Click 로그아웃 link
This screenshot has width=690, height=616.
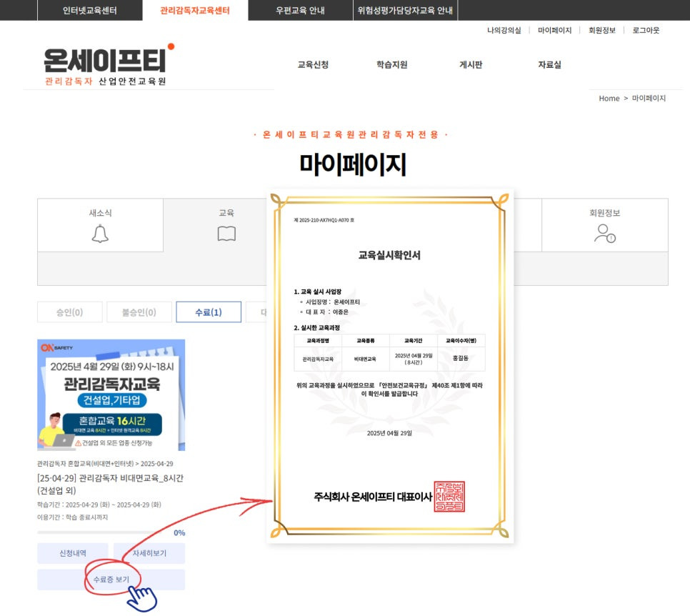[646, 30]
